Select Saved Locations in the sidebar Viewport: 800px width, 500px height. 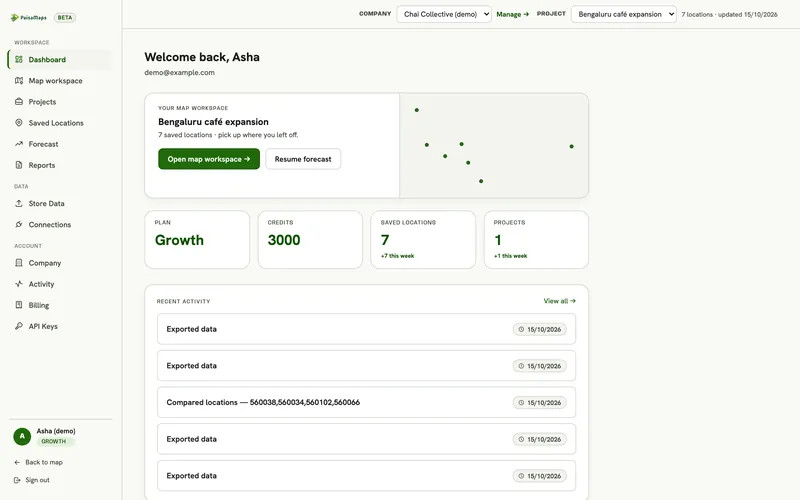coord(59,123)
